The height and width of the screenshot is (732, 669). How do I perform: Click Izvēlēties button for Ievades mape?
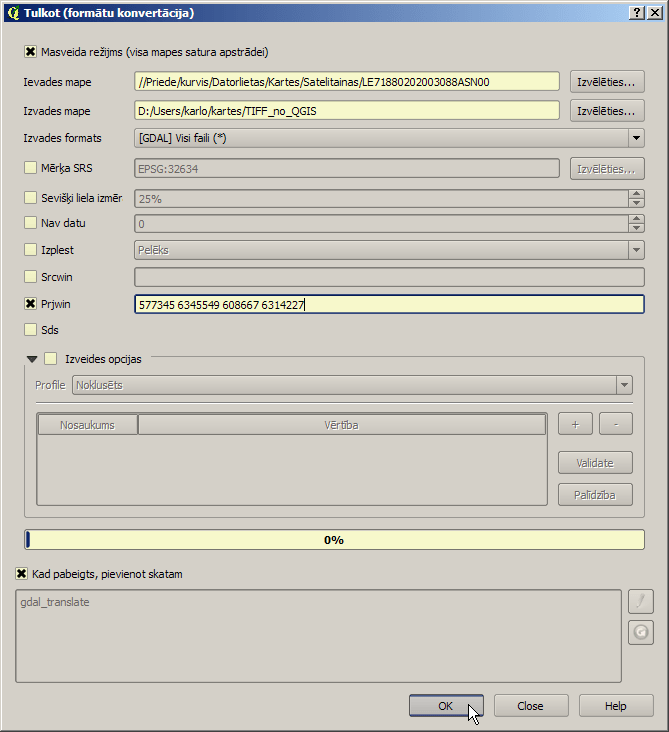607,82
